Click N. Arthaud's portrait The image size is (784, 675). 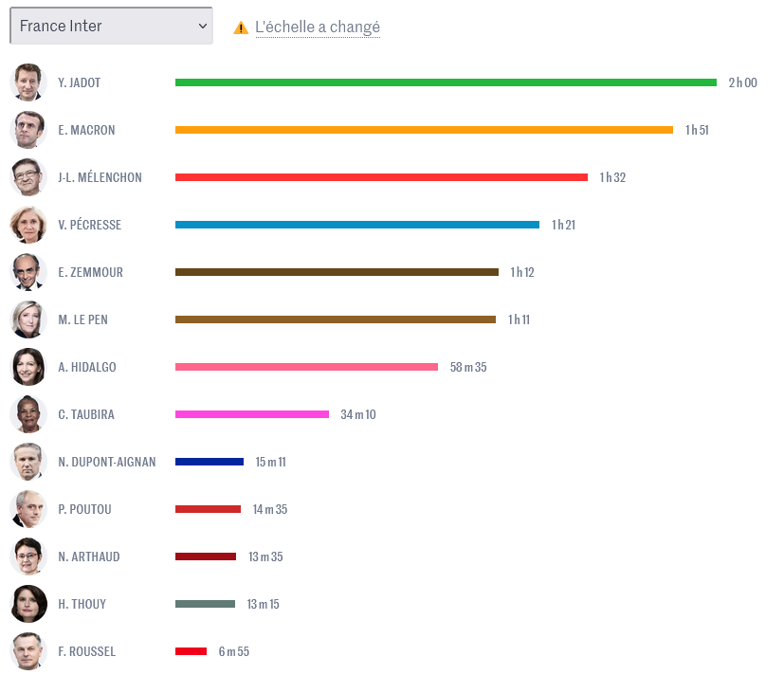click(x=28, y=556)
